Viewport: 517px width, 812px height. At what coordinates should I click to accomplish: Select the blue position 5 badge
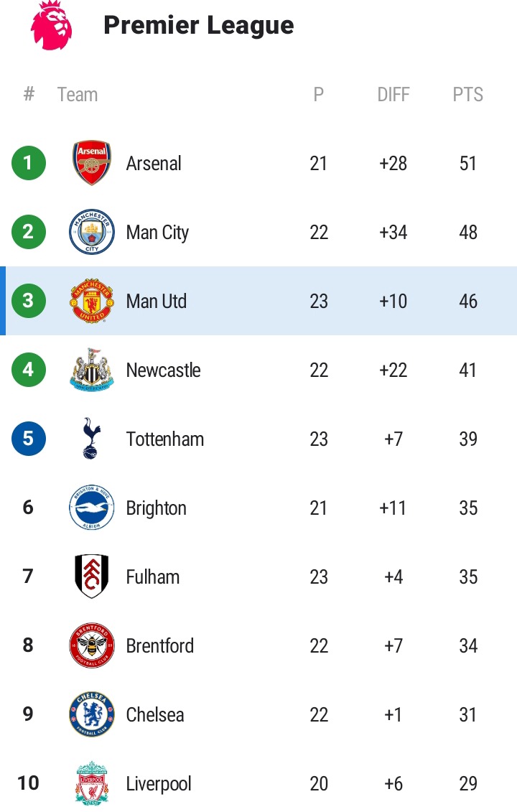[x=29, y=439]
